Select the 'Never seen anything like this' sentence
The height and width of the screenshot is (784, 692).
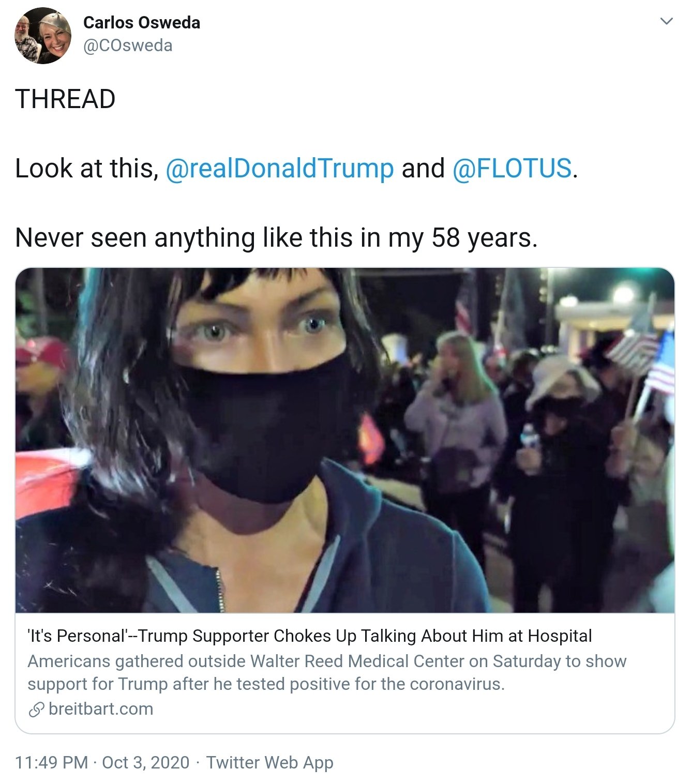[277, 238]
